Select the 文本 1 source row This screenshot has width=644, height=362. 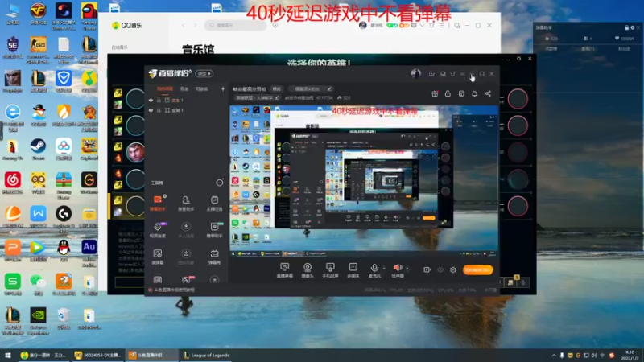click(x=186, y=100)
